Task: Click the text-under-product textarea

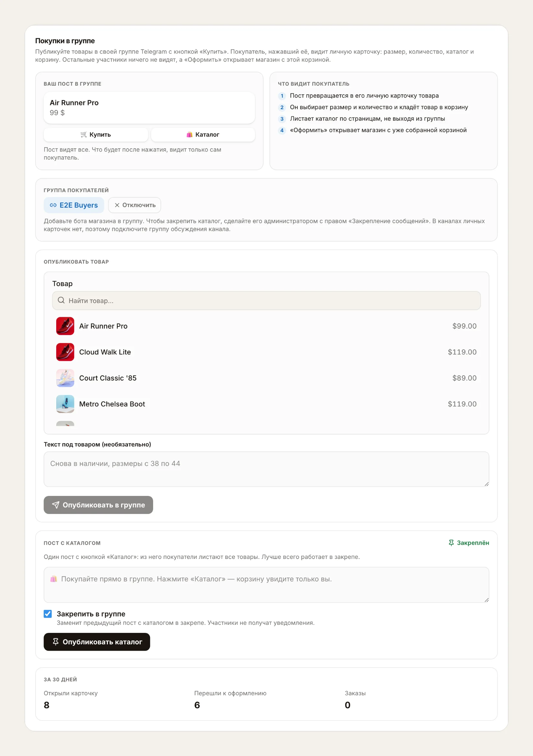Action: (266, 469)
